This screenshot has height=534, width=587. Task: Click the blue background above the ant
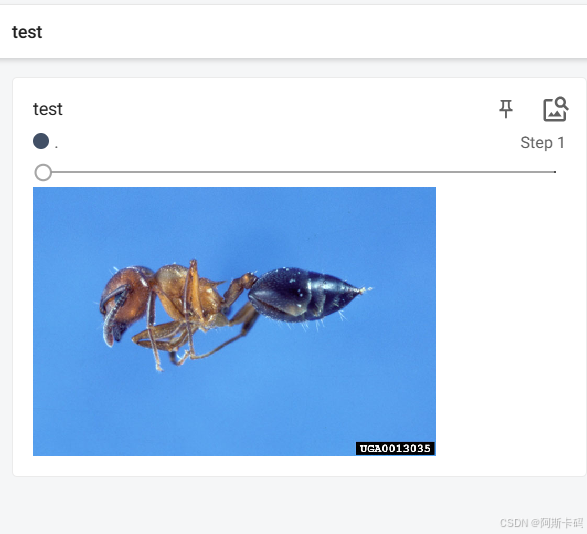234,225
